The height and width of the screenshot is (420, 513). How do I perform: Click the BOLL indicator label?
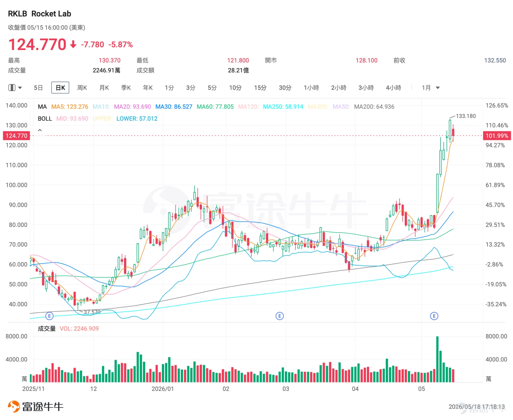click(x=45, y=119)
